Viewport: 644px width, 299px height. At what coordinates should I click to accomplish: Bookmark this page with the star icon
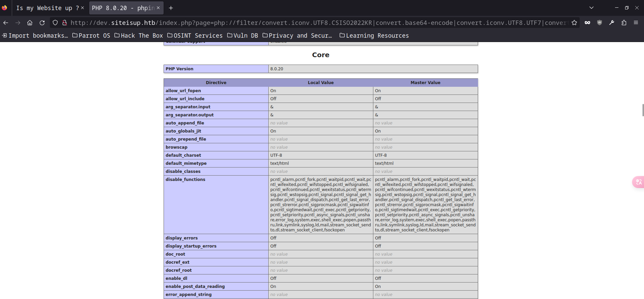coord(574,23)
